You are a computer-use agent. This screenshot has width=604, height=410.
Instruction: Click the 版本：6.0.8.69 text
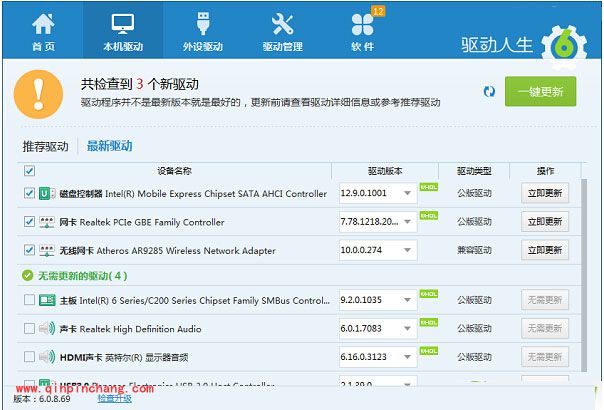pos(42,399)
